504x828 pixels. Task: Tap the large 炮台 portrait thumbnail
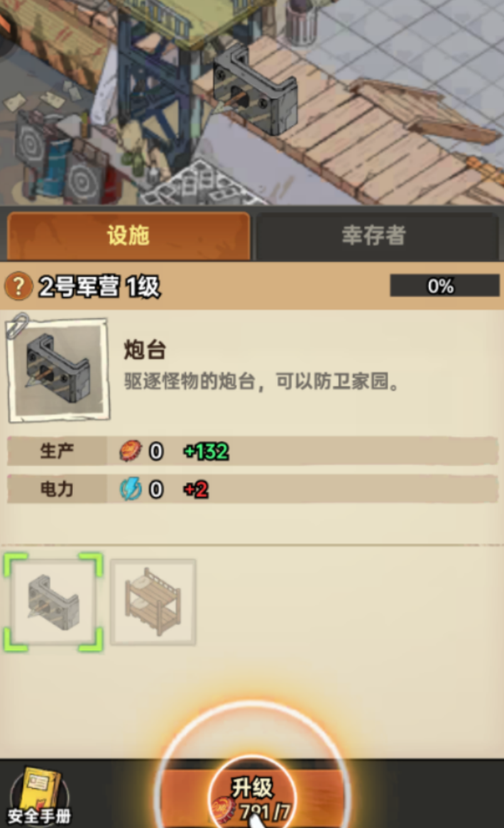[58, 372]
